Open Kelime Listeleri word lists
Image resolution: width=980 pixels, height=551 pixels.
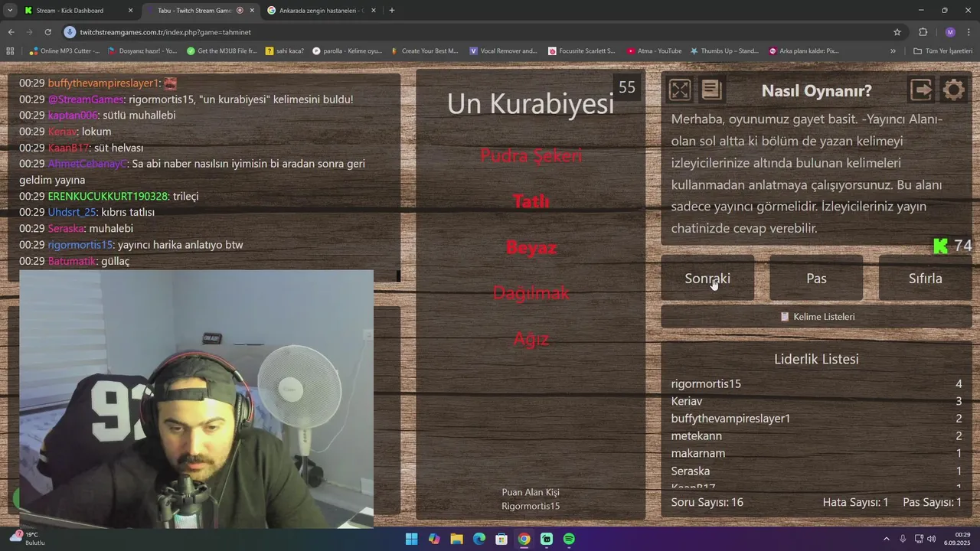tap(816, 316)
